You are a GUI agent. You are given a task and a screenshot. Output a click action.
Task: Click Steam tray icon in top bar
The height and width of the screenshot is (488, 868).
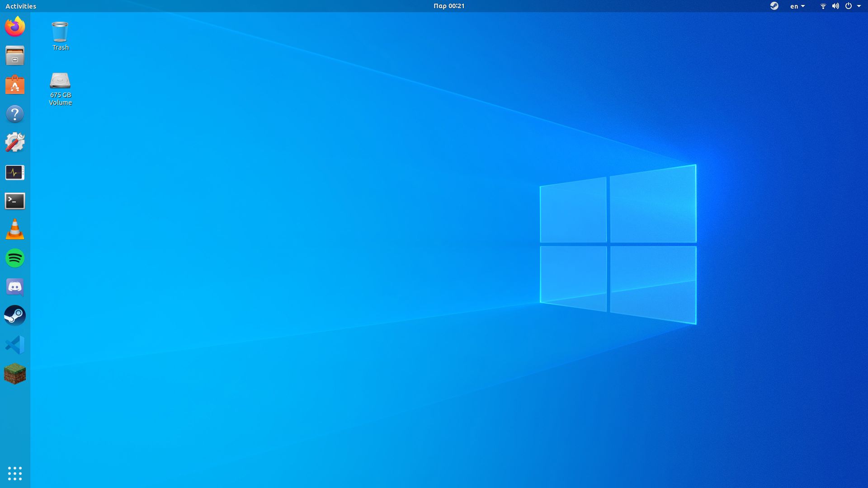[x=774, y=6]
